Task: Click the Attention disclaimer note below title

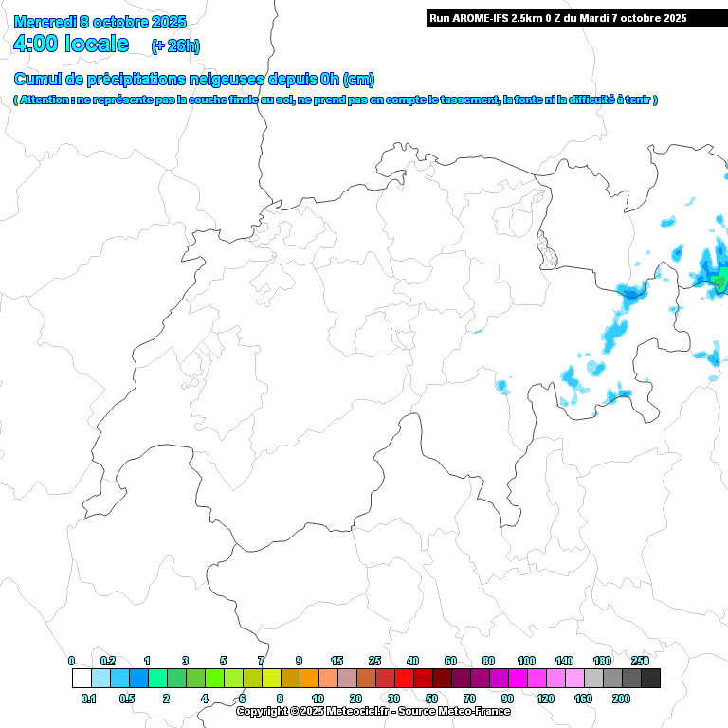Action: [335, 100]
